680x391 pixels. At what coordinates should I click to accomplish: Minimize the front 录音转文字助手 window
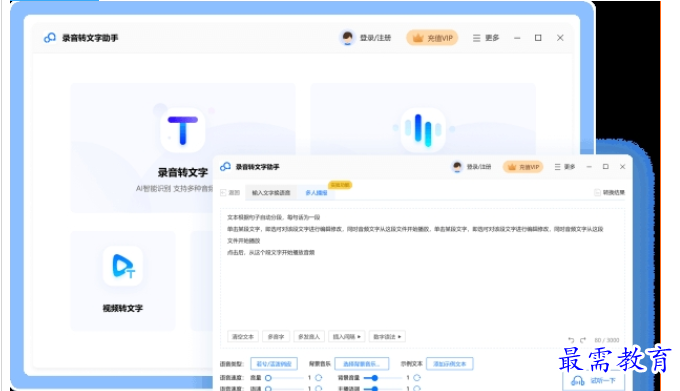click(589, 167)
